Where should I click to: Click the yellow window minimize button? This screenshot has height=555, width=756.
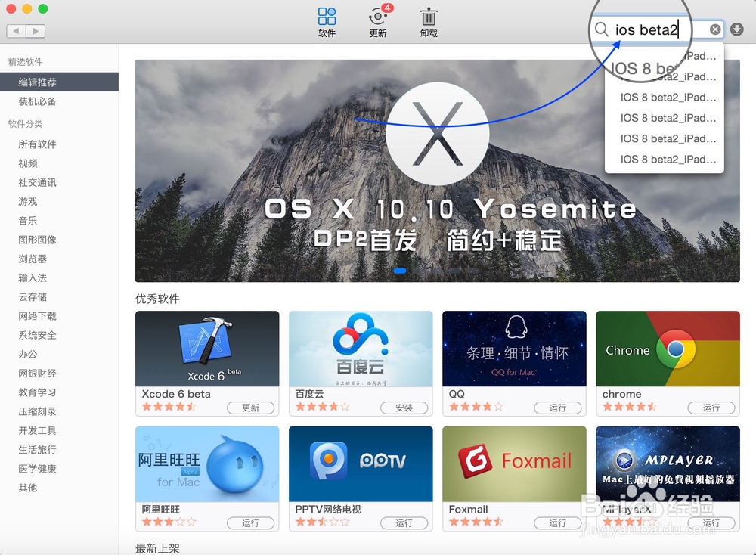(27, 8)
